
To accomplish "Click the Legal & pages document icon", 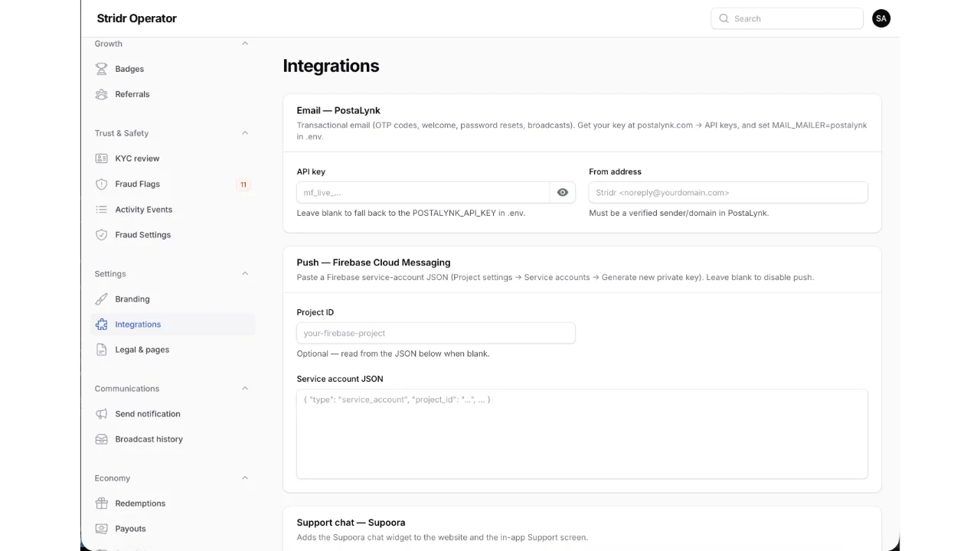I will (x=101, y=350).
